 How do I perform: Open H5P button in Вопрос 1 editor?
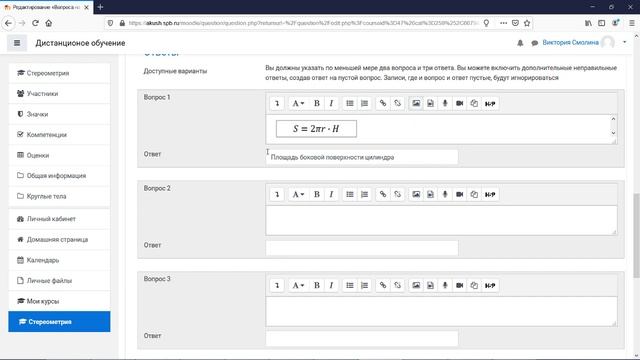(x=490, y=104)
